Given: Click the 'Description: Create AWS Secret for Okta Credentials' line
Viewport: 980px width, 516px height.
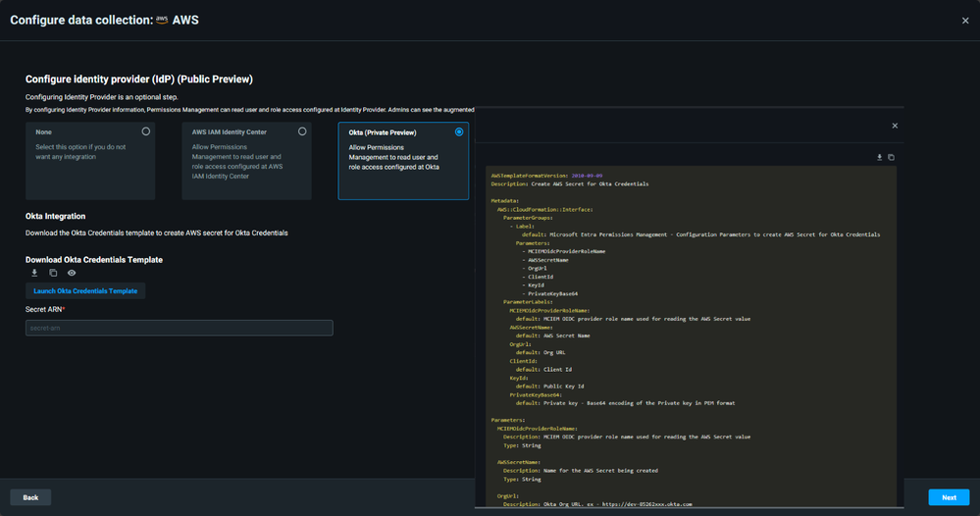Looking at the screenshot, I should 570,184.
